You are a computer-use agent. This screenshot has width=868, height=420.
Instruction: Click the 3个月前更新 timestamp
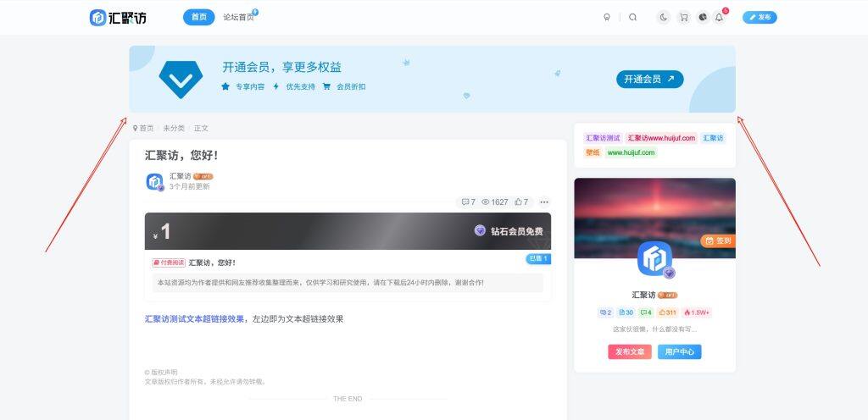tap(189, 187)
